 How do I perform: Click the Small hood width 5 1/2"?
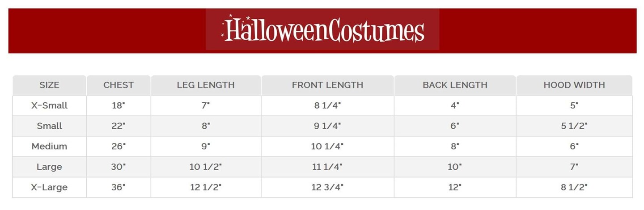574,126
